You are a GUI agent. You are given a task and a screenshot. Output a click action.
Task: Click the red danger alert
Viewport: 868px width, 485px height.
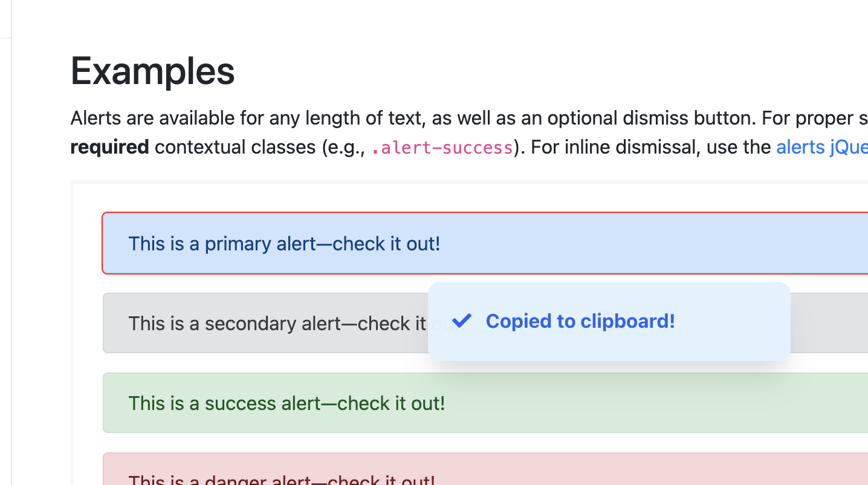point(485,469)
